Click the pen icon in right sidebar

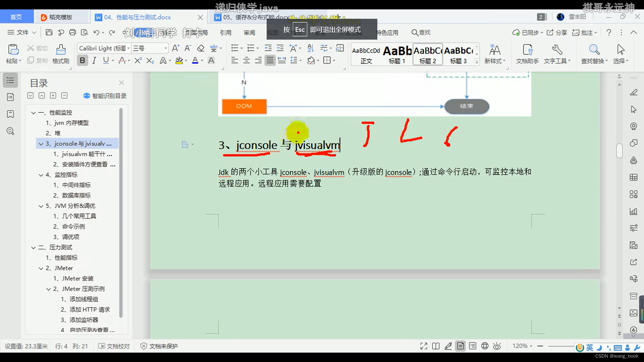[634, 92]
